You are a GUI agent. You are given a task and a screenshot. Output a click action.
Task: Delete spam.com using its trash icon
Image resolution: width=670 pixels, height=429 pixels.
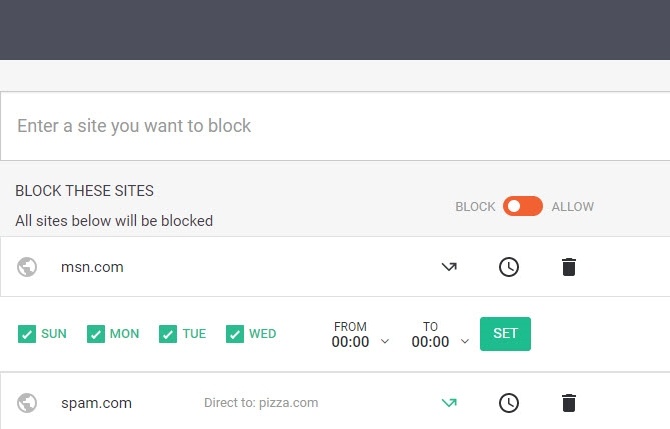pos(569,403)
